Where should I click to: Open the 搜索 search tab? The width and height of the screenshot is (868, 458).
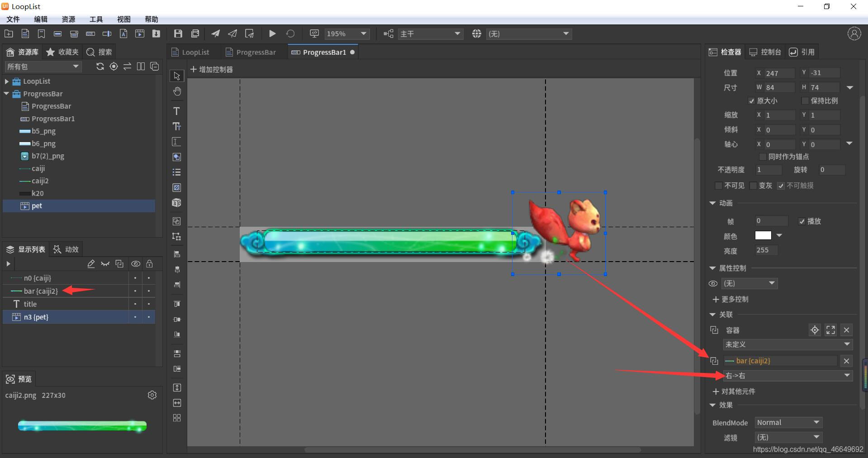pos(99,52)
